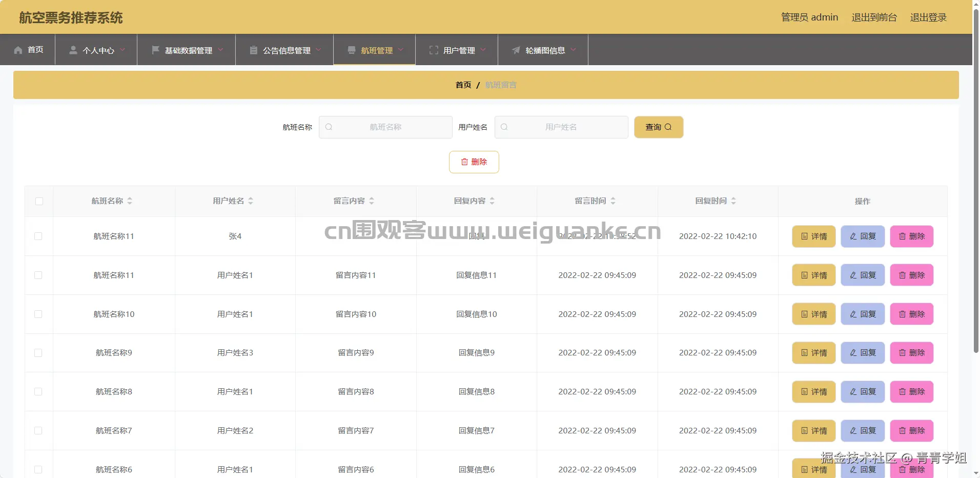The image size is (980, 478).
Task: Click the trash icon in 留言内容9 row
Action: [902, 353]
